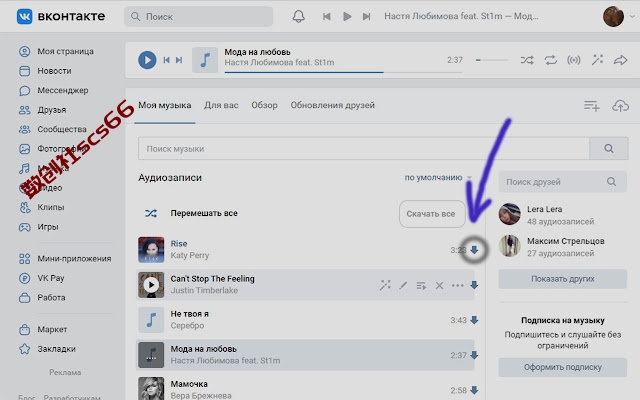The height and width of the screenshot is (400, 640).
Task: Show similar tracks with magic wand in player
Action: pos(597,60)
